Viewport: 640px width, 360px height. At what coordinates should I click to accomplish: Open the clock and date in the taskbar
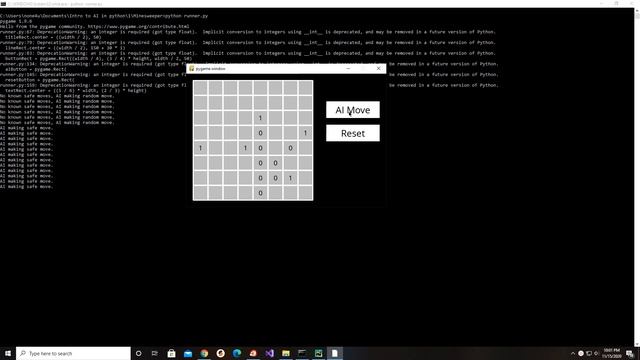pos(611,353)
